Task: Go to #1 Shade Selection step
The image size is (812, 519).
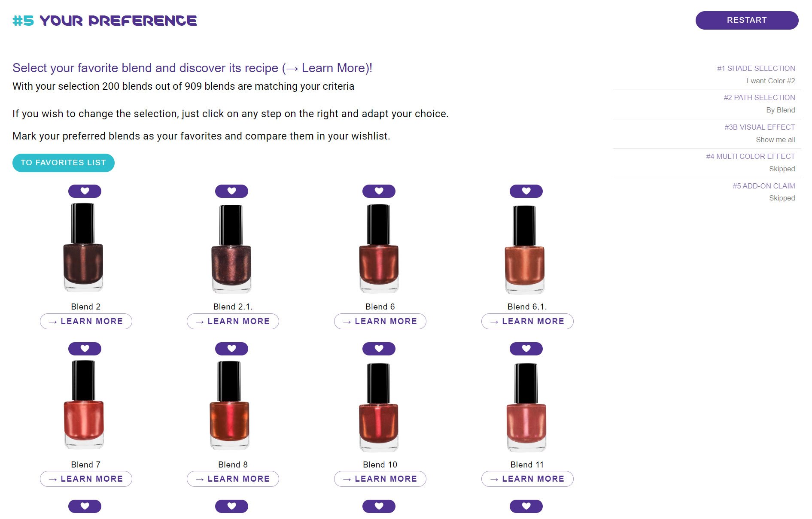Action: point(756,68)
